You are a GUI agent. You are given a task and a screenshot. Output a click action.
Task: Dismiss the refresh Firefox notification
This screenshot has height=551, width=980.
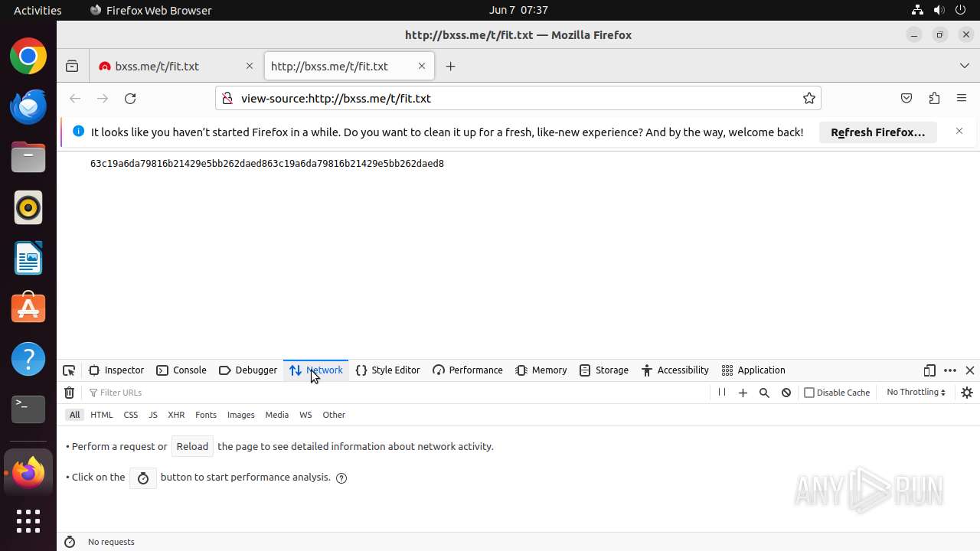[x=959, y=132]
